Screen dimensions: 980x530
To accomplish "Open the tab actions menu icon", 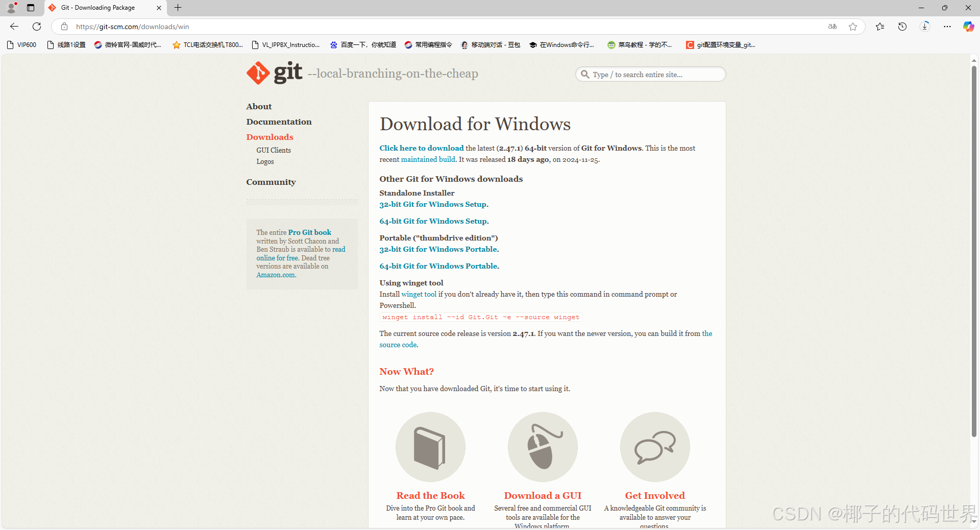I will coord(31,8).
